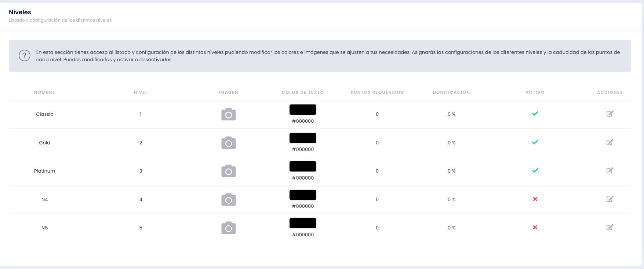This screenshot has width=644, height=269.
Task: Select the N4 level name
Action: [44, 199]
